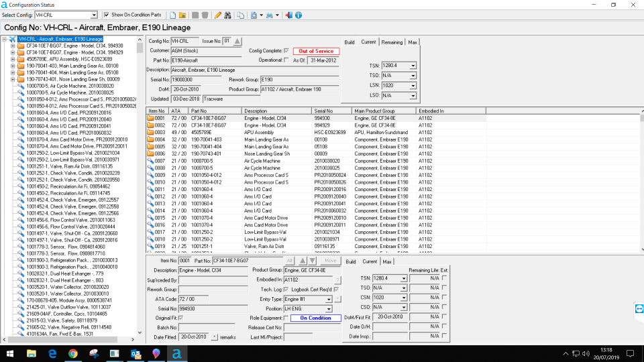Toggle the Operational checkbox
This screenshot has height=362, width=644.
[286, 60]
